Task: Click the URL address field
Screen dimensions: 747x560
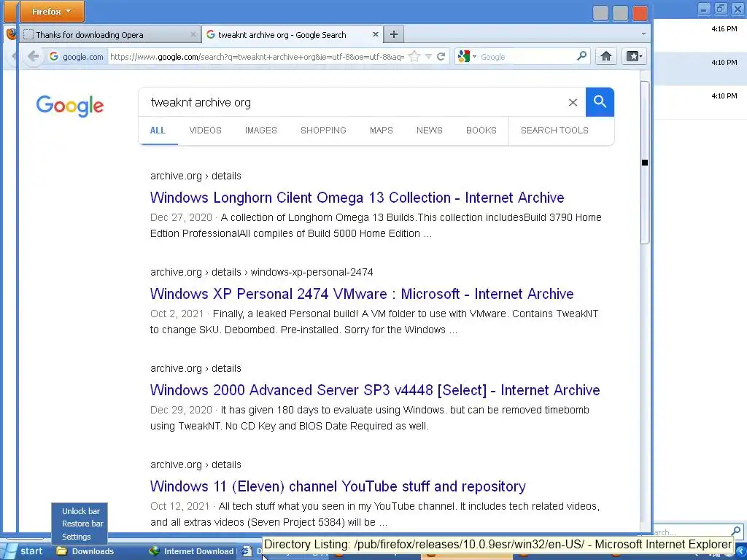Action: click(258, 57)
